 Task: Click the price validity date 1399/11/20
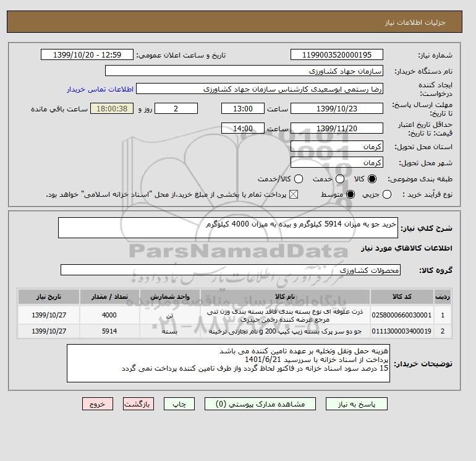tap(337, 128)
